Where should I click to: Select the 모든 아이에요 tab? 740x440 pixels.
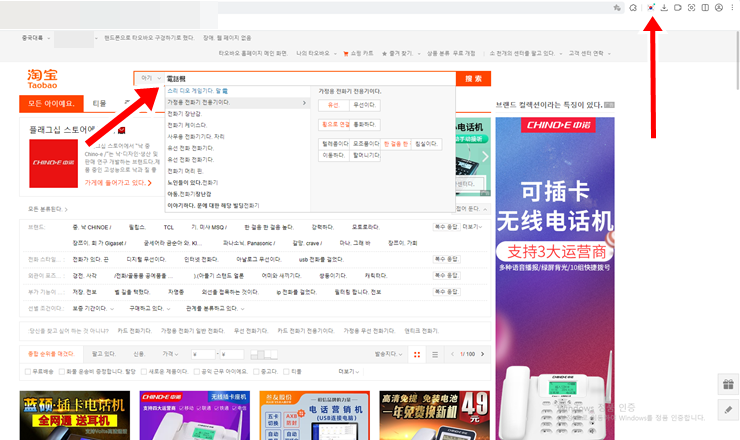click(51, 103)
